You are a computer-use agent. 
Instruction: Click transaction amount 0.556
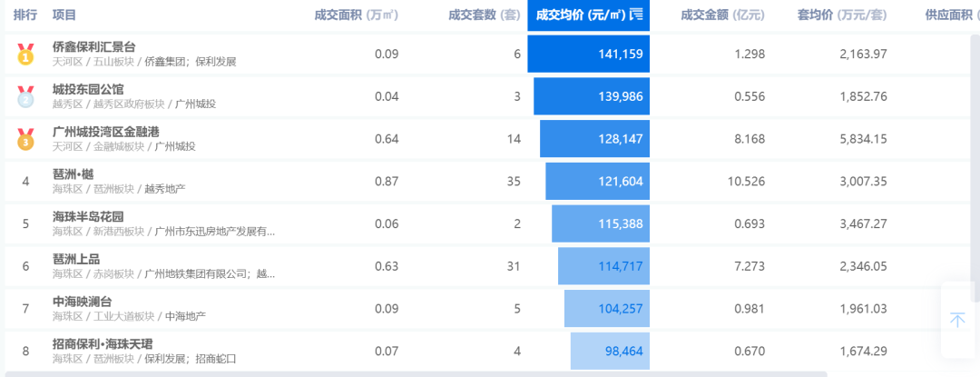(750, 97)
